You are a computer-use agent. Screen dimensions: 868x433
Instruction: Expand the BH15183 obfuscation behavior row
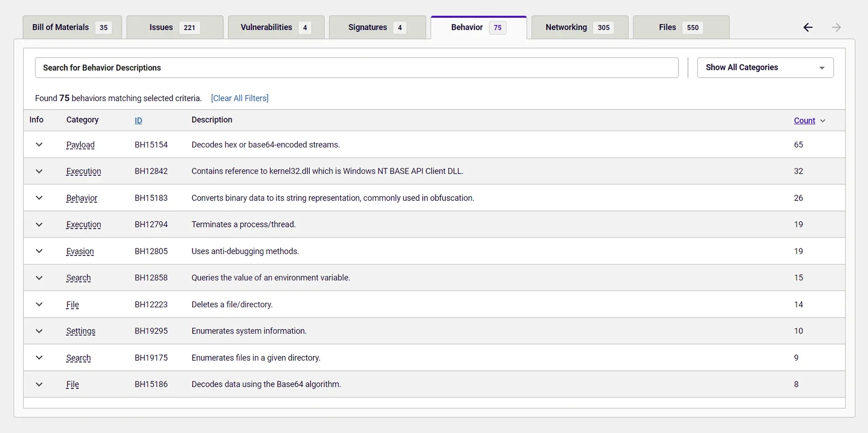click(x=39, y=198)
